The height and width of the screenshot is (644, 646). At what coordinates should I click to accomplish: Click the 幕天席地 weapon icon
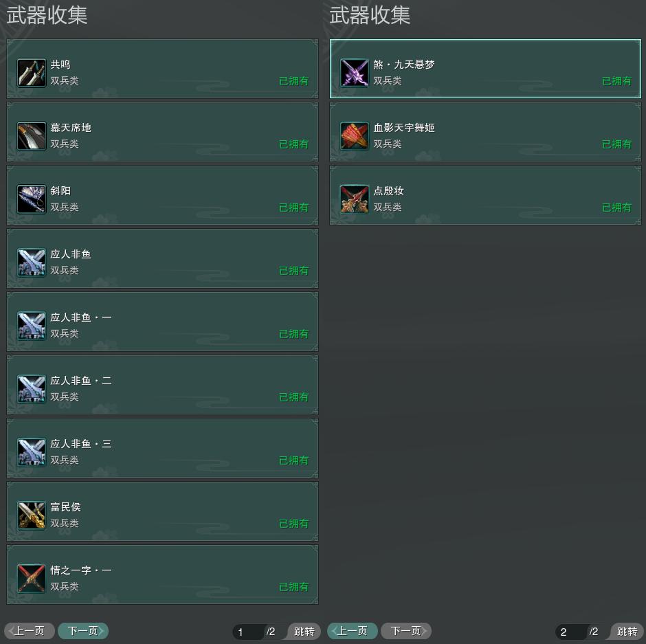32,135
